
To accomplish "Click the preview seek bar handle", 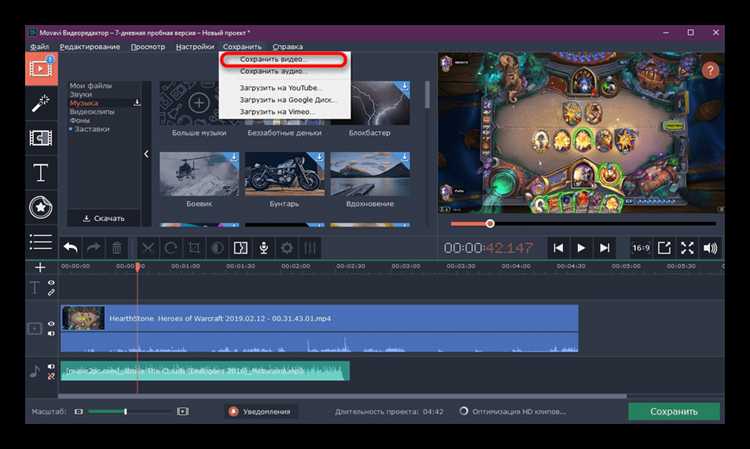I will 490,223.
